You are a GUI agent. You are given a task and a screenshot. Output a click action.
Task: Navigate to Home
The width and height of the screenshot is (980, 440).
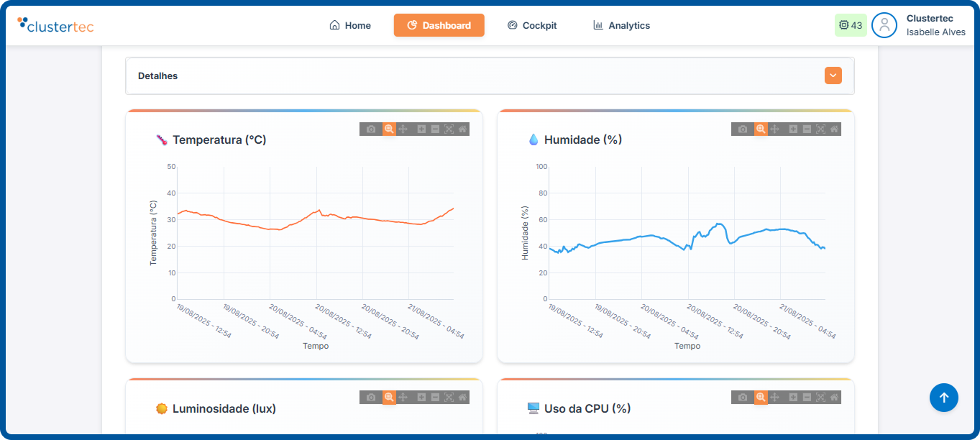(x=350, y=25)
